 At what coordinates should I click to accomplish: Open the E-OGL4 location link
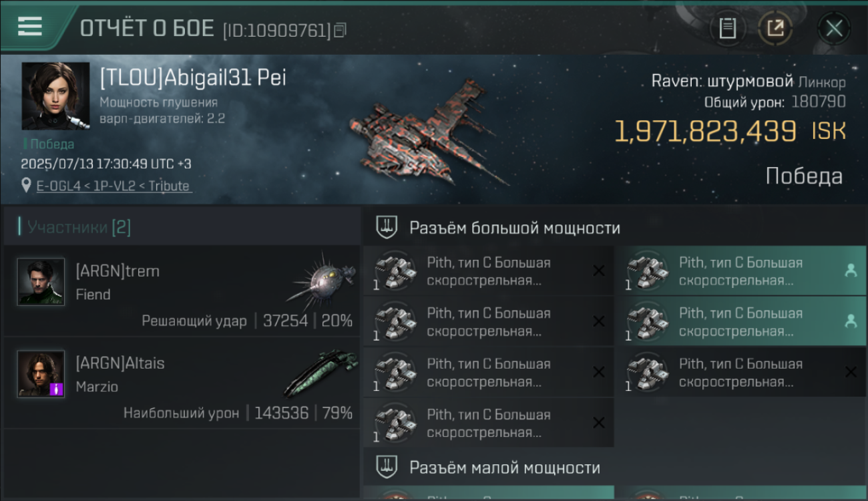tap(114, 186)
